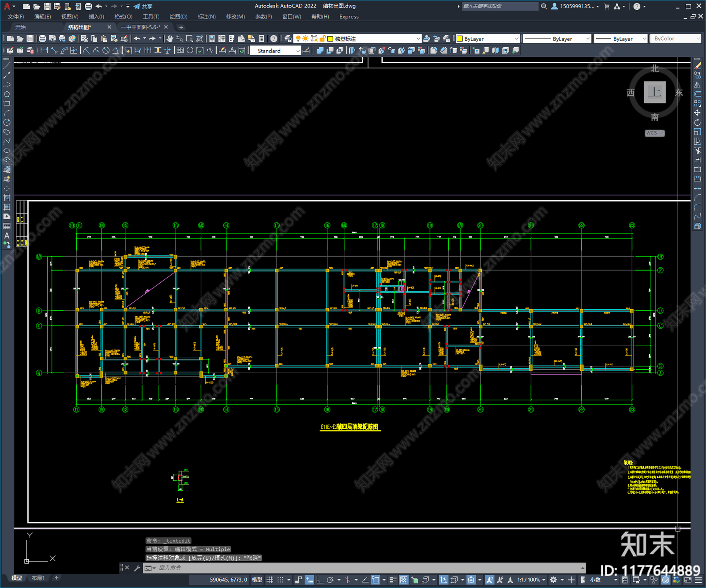The width and height of the screenshot is (706, 588).
Task: Select the Circle drawing tool
Action: 7,123
